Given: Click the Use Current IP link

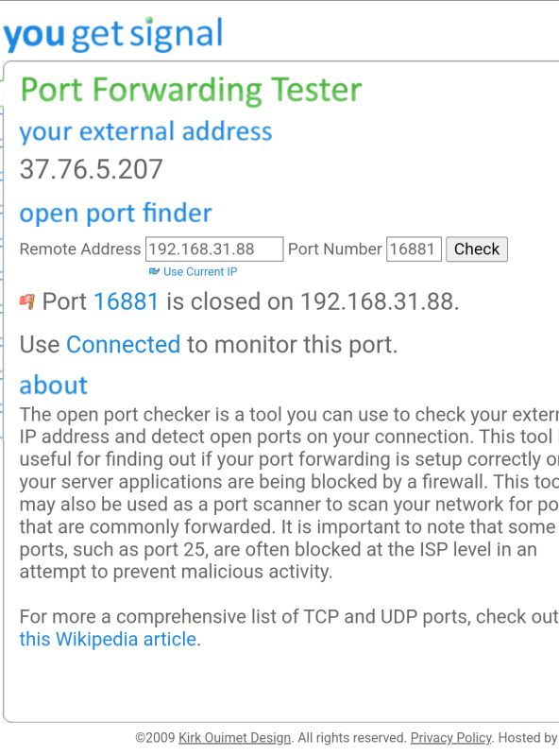Looking at the screenshot, I should tap(200, 272).
